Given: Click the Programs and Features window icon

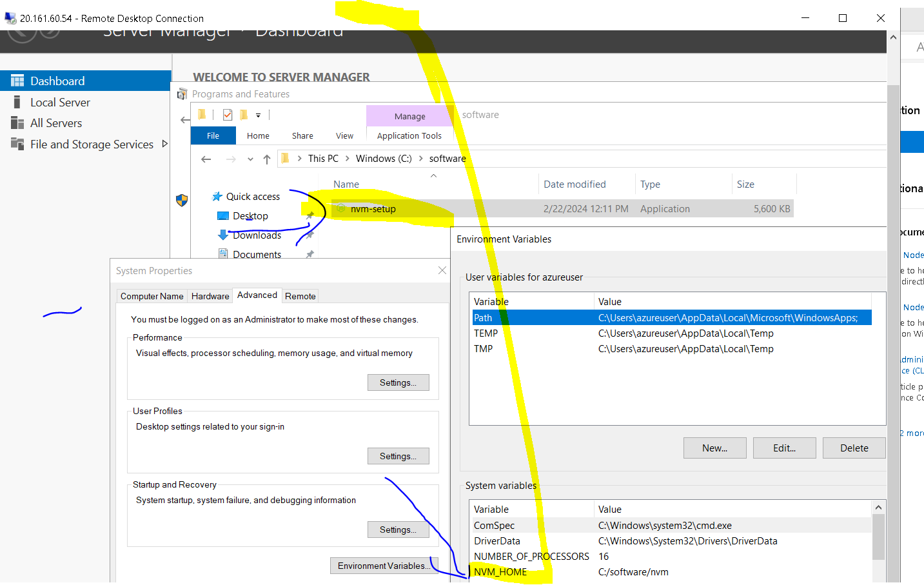Looking at the screenshot, I should (182, 94).
